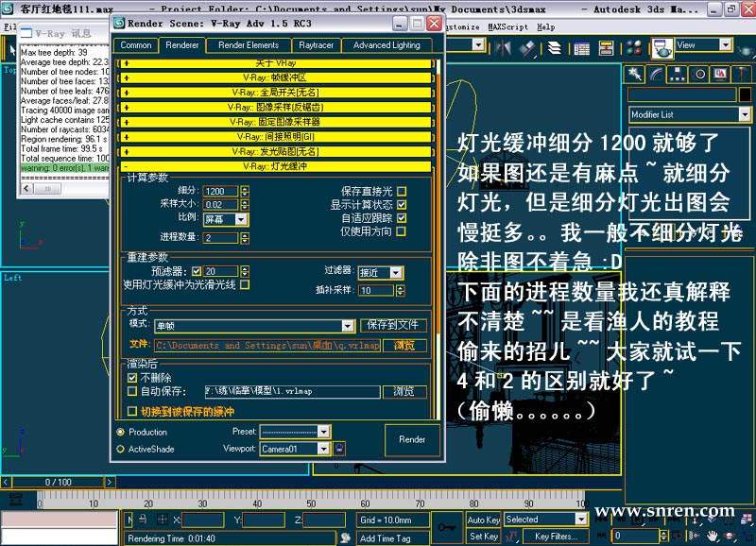
Task: Click left scroll arrow in V-Ray message window
Action: point(26,188)
